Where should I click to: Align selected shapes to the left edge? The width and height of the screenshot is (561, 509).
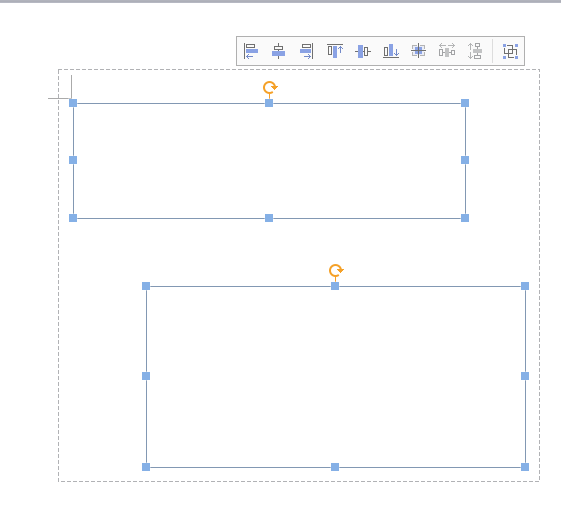point(251,51)
